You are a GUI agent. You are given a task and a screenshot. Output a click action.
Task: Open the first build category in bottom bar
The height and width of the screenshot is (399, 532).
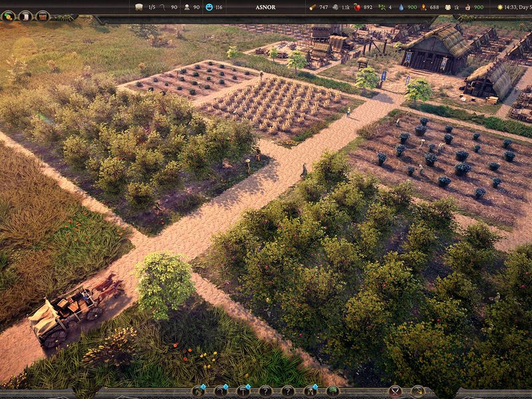coord(199,391)
